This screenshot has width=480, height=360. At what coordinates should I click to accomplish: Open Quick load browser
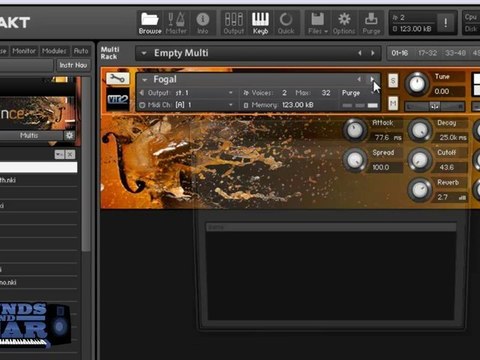pos(286,23)
